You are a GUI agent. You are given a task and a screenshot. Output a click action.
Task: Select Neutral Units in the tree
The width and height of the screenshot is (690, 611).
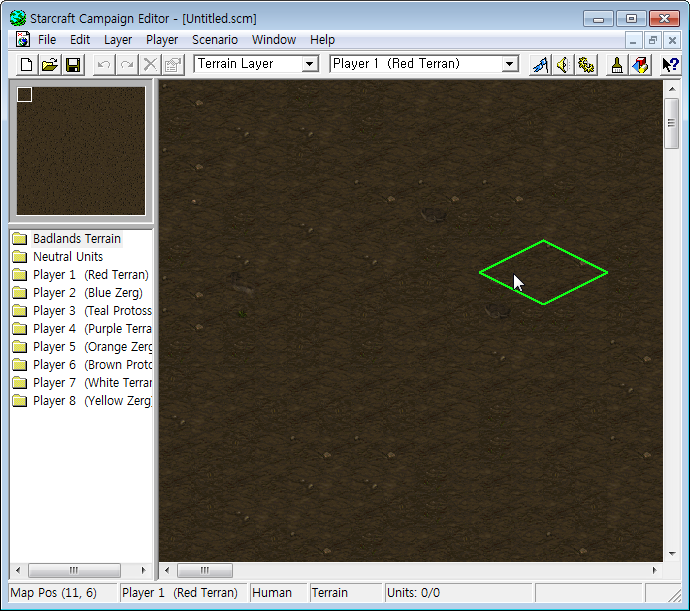click(68, 257)
